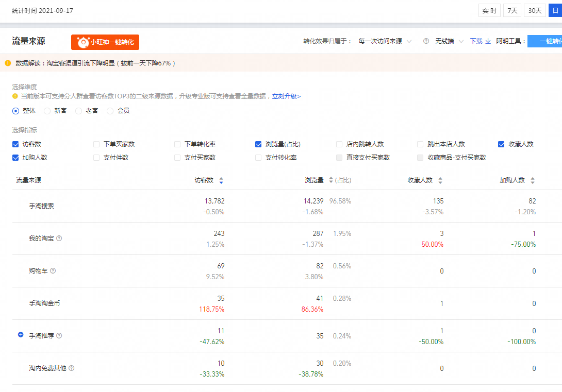Image resolution: width=562 pixels, height=392 pixels.
Task: Sort by 收藏人数 column arrows
Action: point(440,180)
